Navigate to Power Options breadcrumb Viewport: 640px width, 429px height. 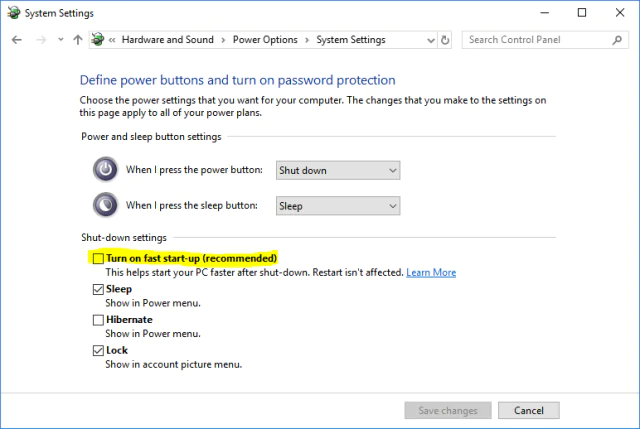[265, 40]
